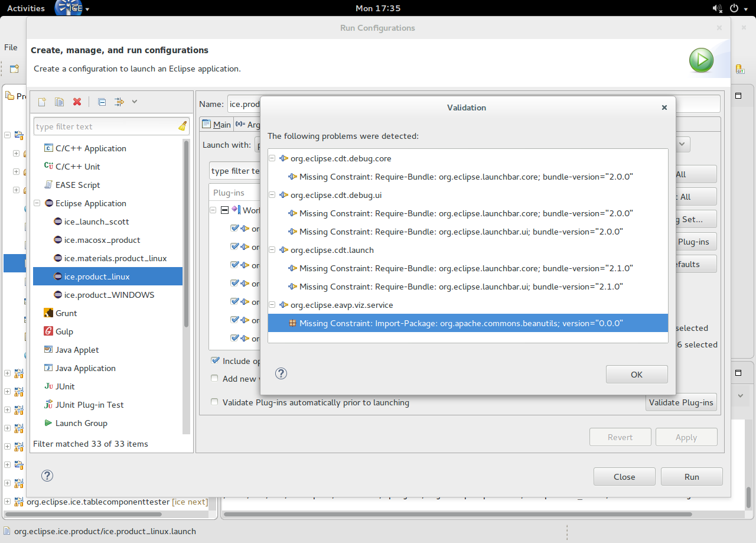This screenshot has height=543, width=756.
Task: Collapse the org.eclipse.cdt.debug.ui node
Action: 272,195
